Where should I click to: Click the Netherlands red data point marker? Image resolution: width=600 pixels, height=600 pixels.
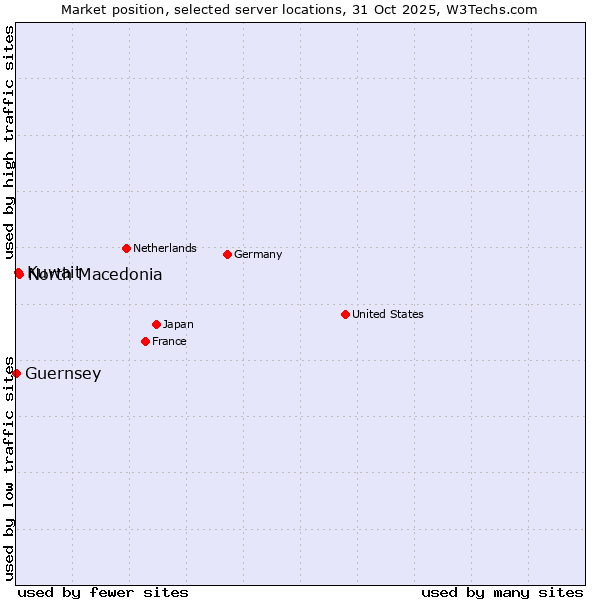click(x=126, y=248)
